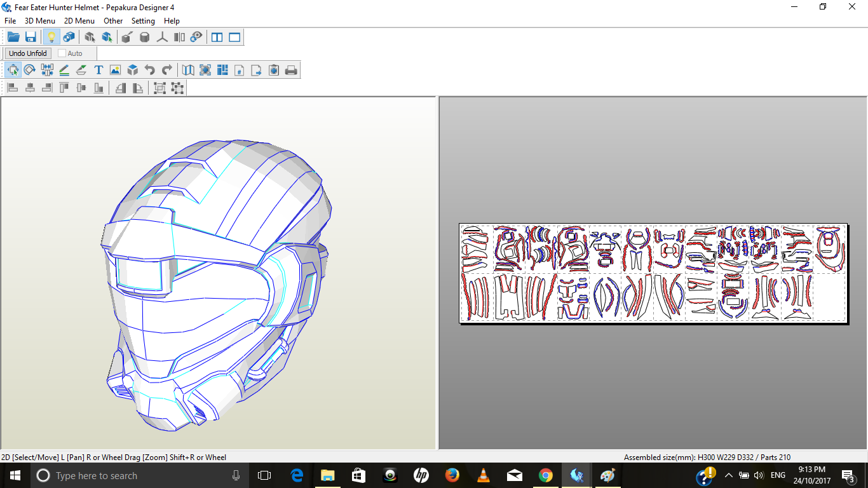This screenshot has width=868, height=488.
Task: Launch Firefox from the taskbar
Action: (x=452, y=475)
